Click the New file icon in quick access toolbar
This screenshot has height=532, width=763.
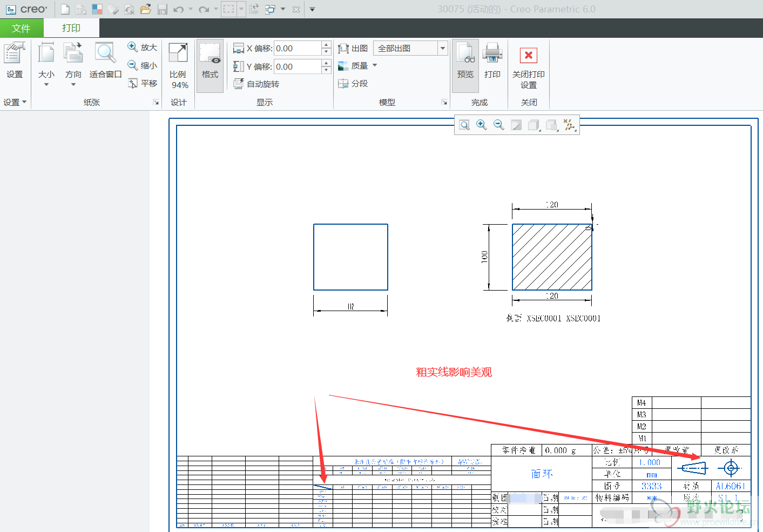coord(65,9)
